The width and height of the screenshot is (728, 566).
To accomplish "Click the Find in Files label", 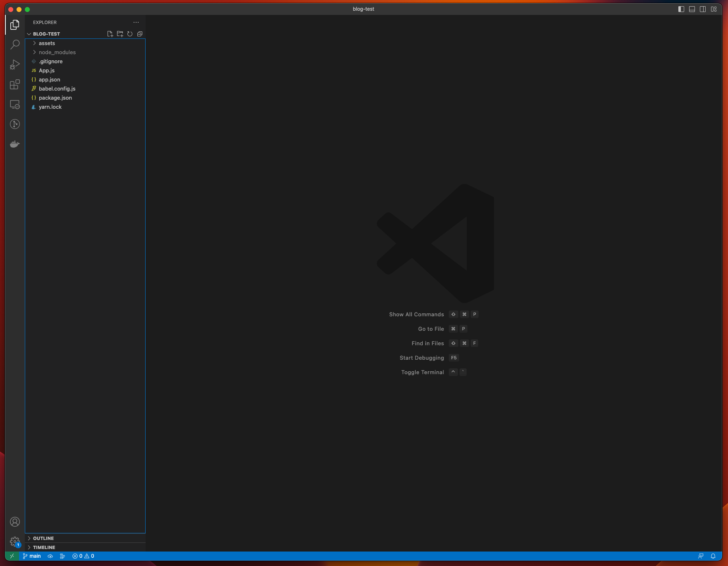I will point(428,344).
